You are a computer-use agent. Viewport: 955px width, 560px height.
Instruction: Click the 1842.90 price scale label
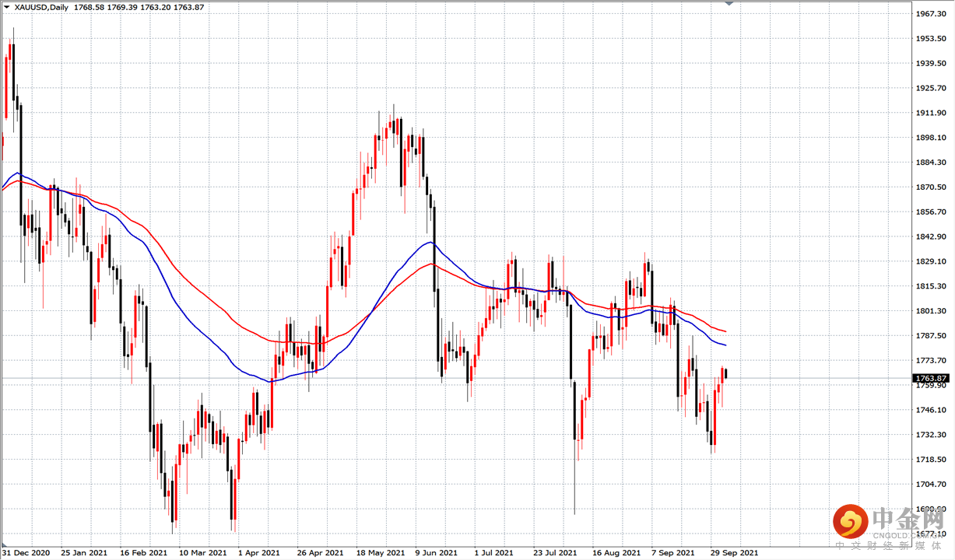tap(931, 236)
